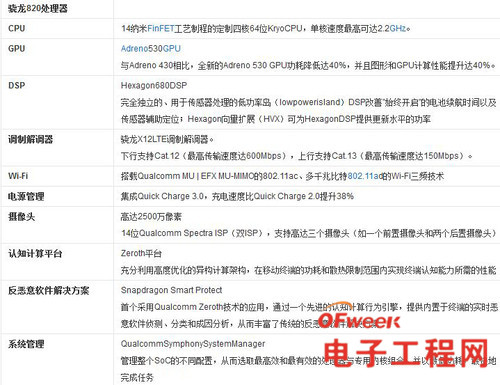
Task: Select the 系统管理 row label
Action: [26, 344]
